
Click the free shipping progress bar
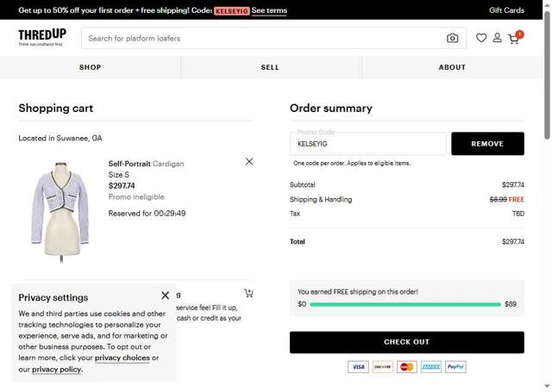point(405,304)
